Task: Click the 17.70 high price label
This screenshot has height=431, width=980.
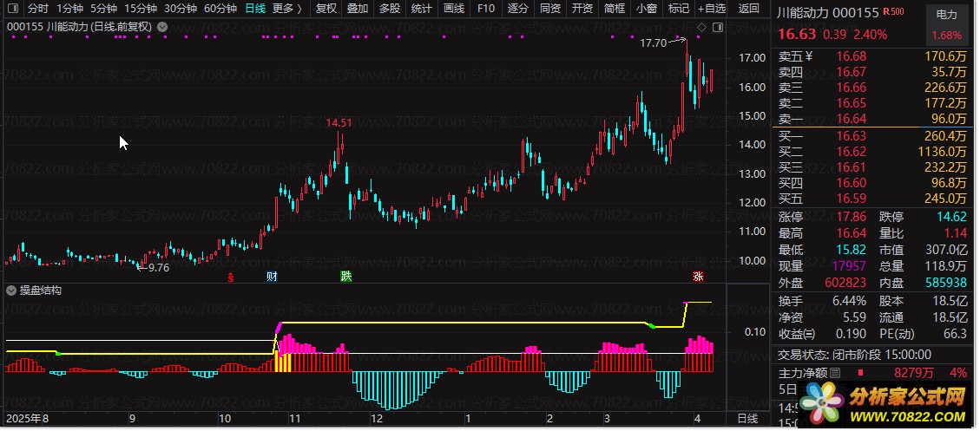Action: pos(653,43)
